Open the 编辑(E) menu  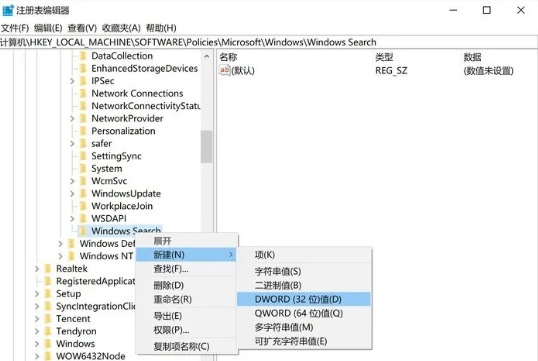tap(48, 28)
